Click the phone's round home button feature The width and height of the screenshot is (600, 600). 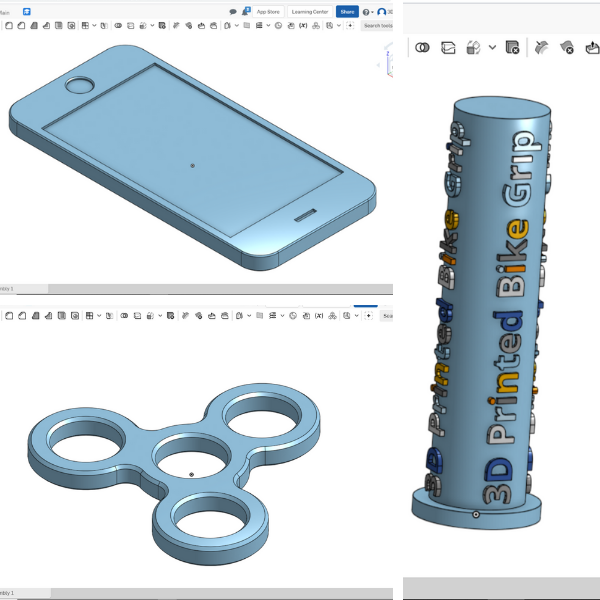80,85
